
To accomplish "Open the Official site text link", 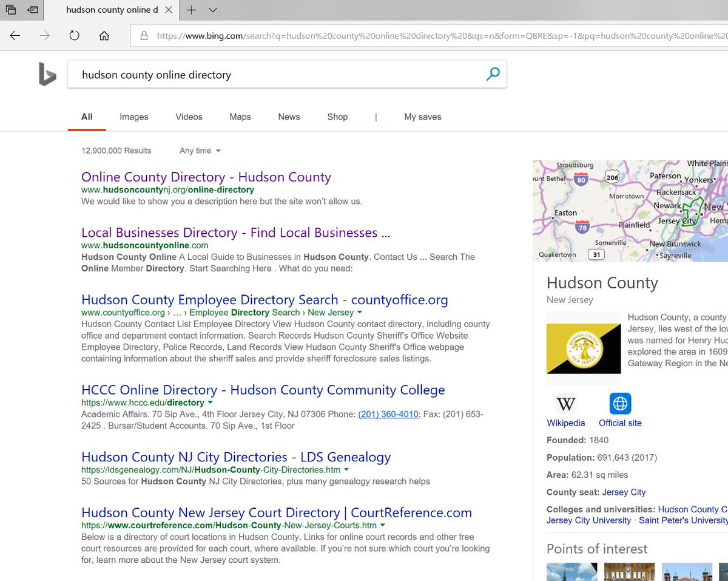I will pyautogui.click(x=620, y=423).
